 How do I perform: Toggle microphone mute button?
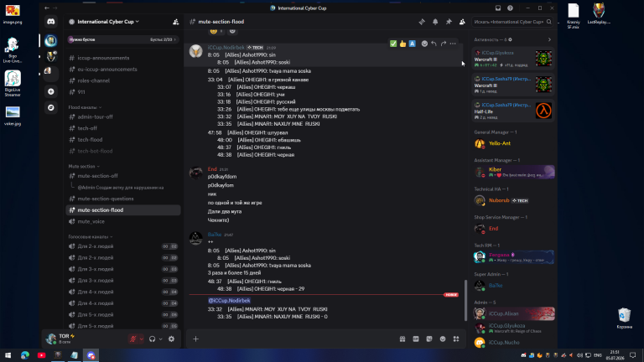pyautogui.click(x=132, y=339)
